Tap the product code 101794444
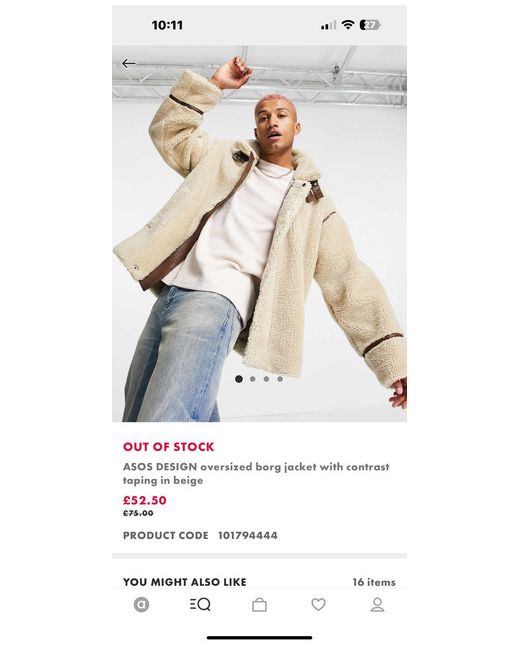This screenshot has width=520, height=650. (x=248, y=535)
